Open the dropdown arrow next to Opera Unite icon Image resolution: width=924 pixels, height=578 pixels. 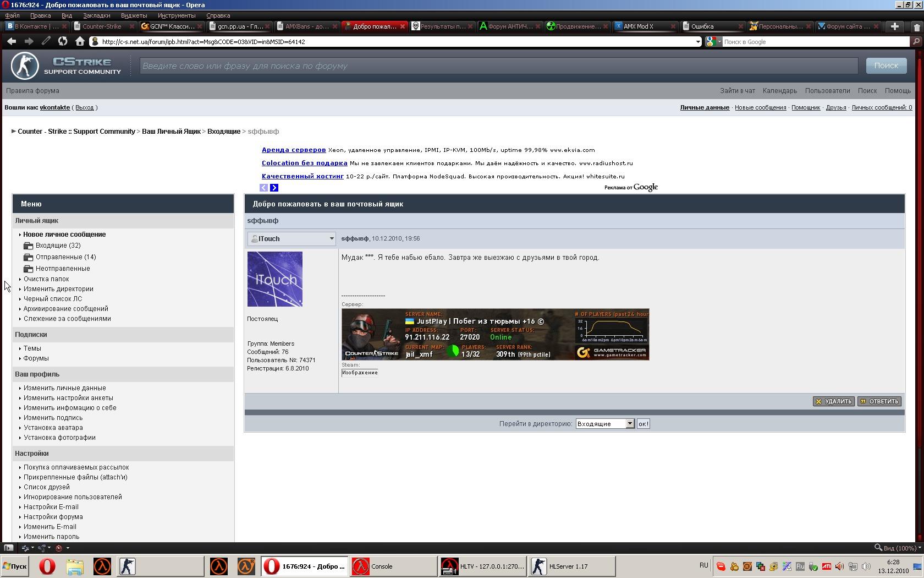[49, 548]
